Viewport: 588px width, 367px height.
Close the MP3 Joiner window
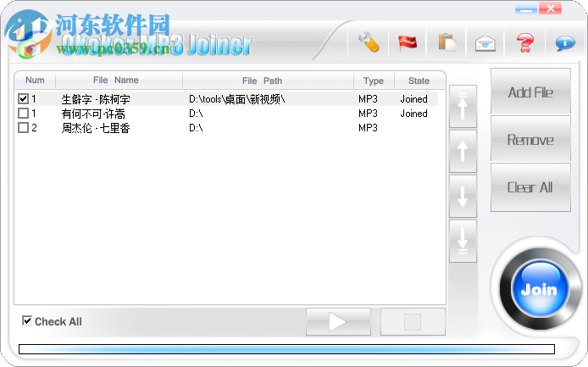[550, 8]
